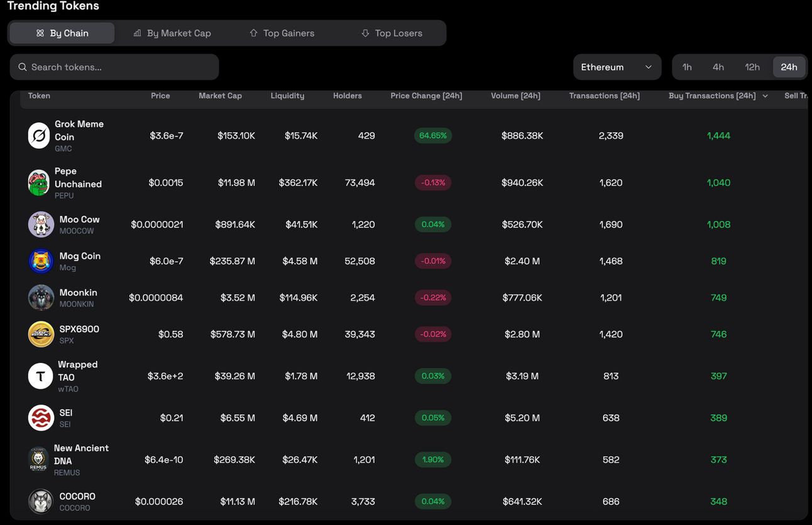The image size is (812, 525).
Task: Switch to the By Market Cap tab
Action: pyautogui.click(x=172, y=33)
